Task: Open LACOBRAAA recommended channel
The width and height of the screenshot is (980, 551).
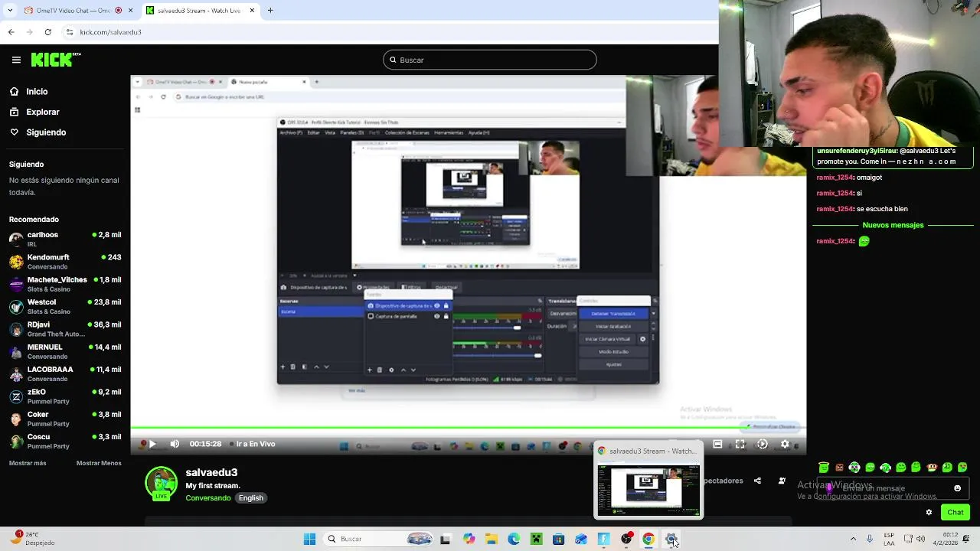Action: click(x=65, y=373)
